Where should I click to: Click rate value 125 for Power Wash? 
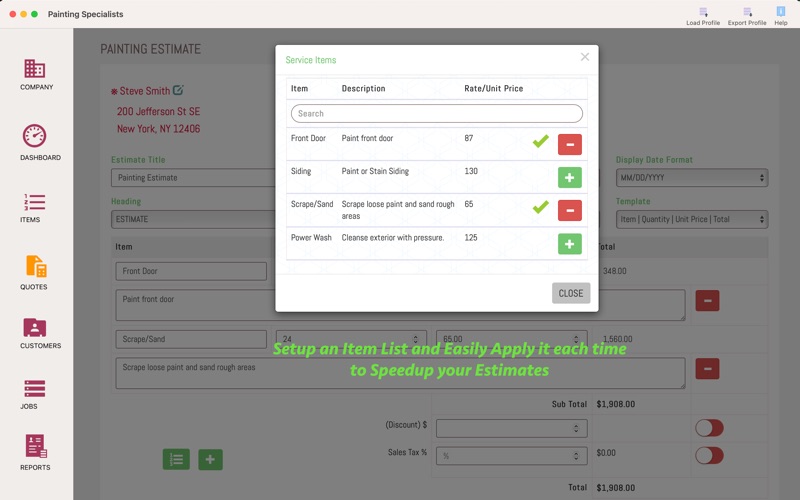click(x=471, y=237)
